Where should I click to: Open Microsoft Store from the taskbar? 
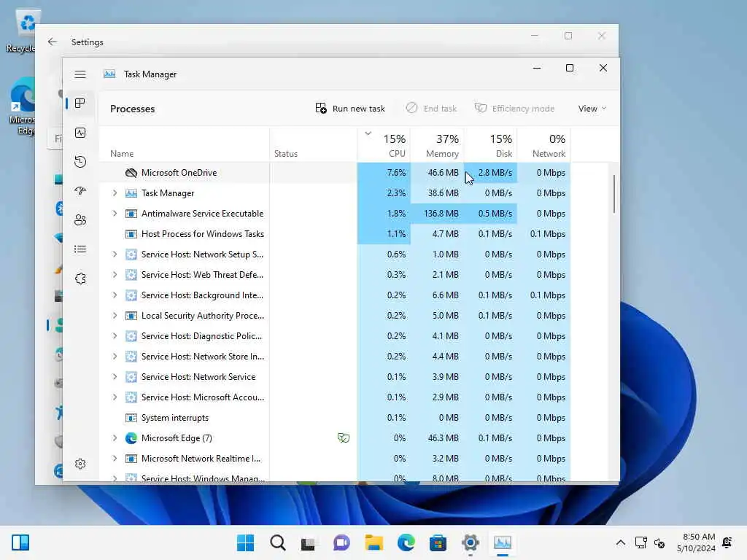tap(438, 542)
